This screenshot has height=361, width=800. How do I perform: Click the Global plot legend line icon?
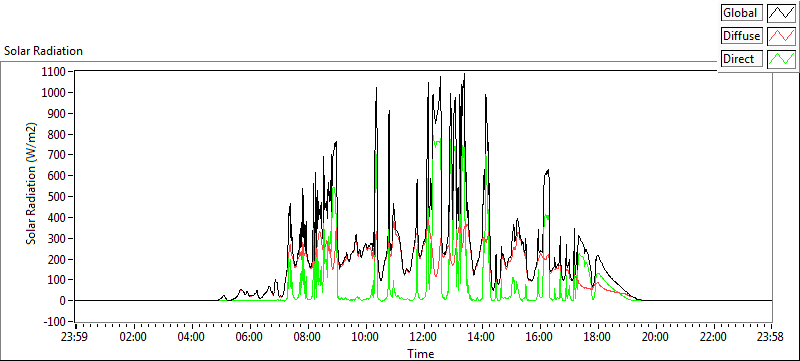point(781,13)
